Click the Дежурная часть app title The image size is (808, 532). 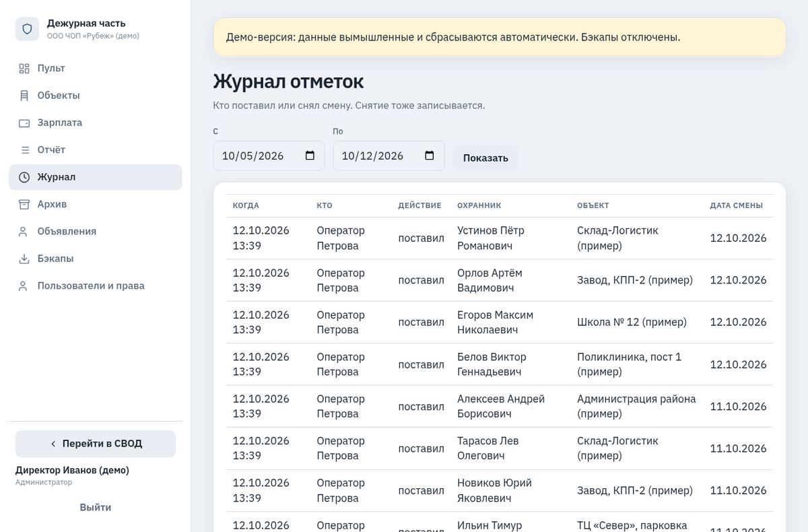click(x=86, y=24)
